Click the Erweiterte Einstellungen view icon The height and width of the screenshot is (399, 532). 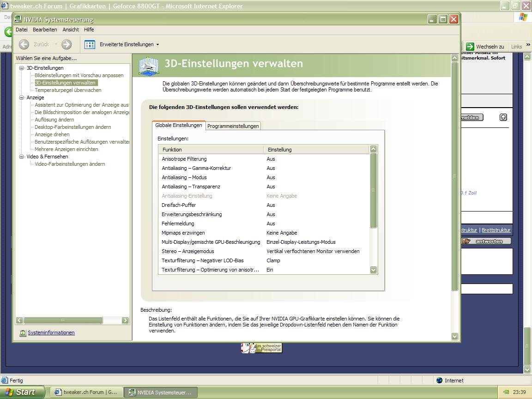[x=90, y=44]
